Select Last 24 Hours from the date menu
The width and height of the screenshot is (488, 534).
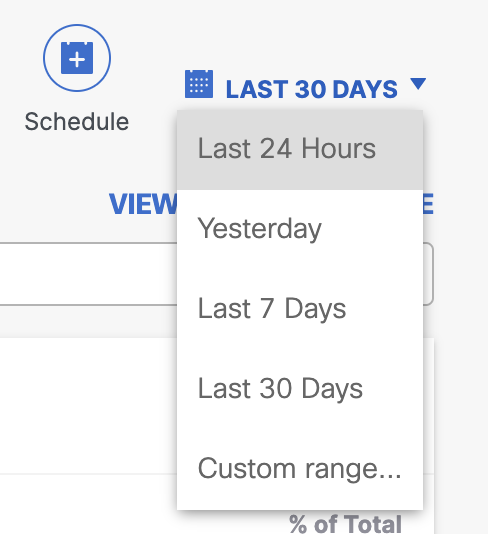[300, 150]
